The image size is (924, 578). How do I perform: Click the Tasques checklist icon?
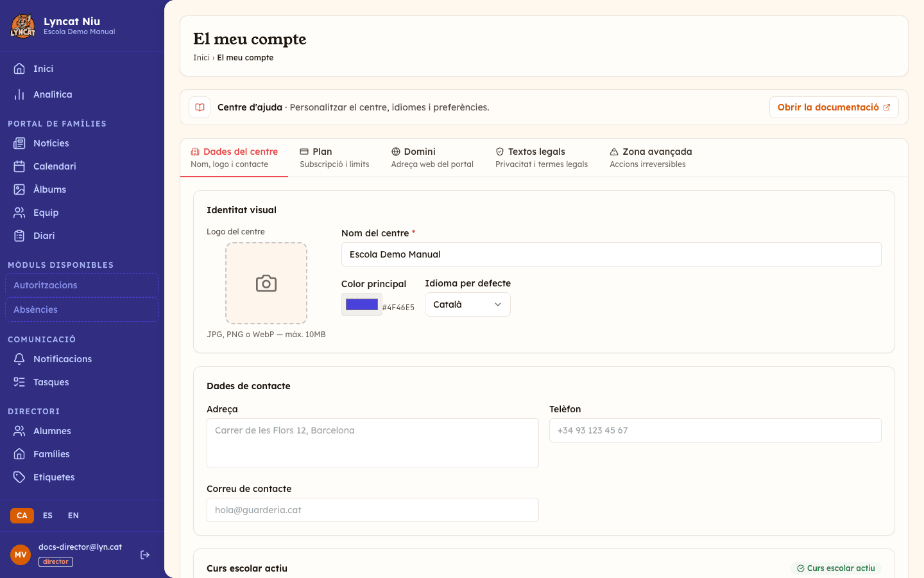(x=19, y=382)
